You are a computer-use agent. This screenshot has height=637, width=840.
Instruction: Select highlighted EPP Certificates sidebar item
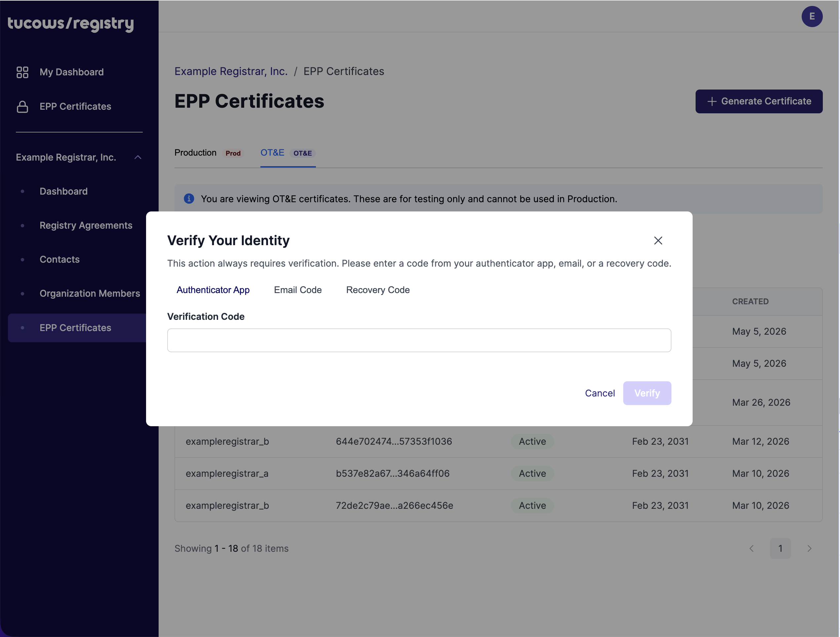tap(77, 328)
